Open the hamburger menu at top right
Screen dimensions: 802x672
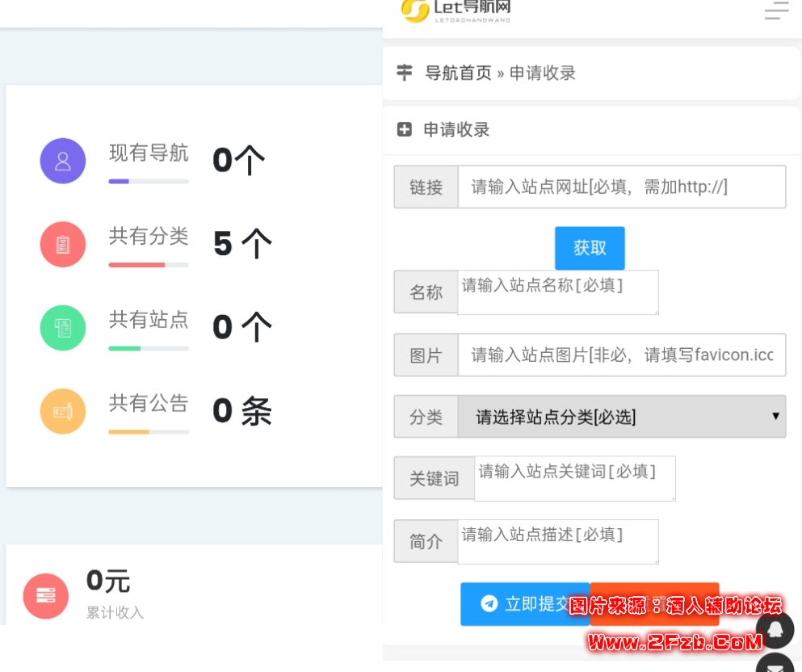tap(776, 10)
